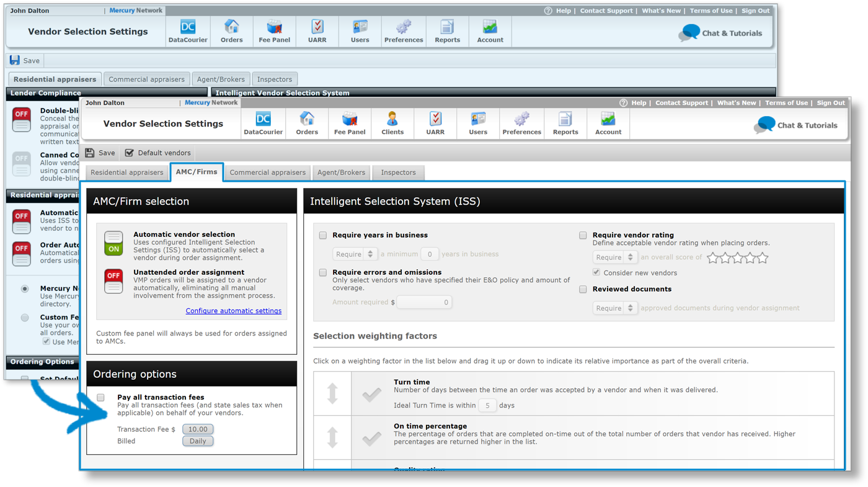Set overall score using the star rating
This screenshot has height=487, width=868.
pos(738,257)
